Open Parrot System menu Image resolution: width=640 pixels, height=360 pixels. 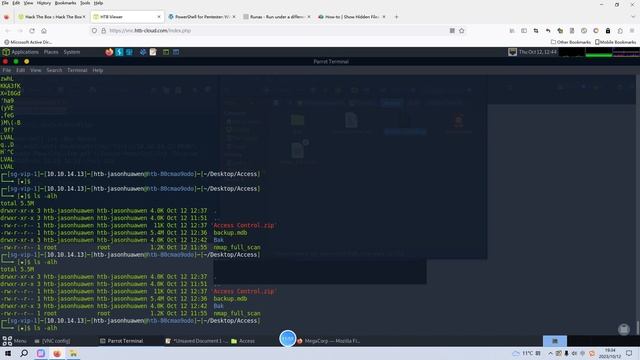pos(72,52)
